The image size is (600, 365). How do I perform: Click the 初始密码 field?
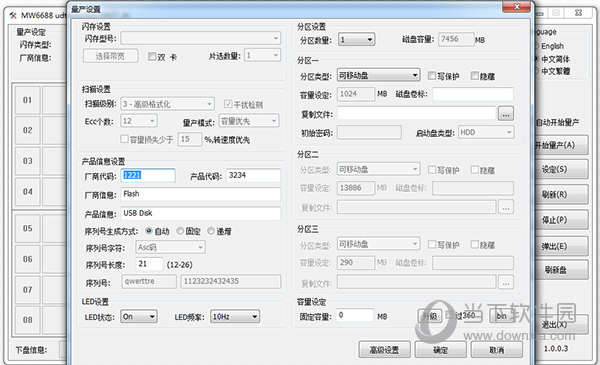[369, 132]
